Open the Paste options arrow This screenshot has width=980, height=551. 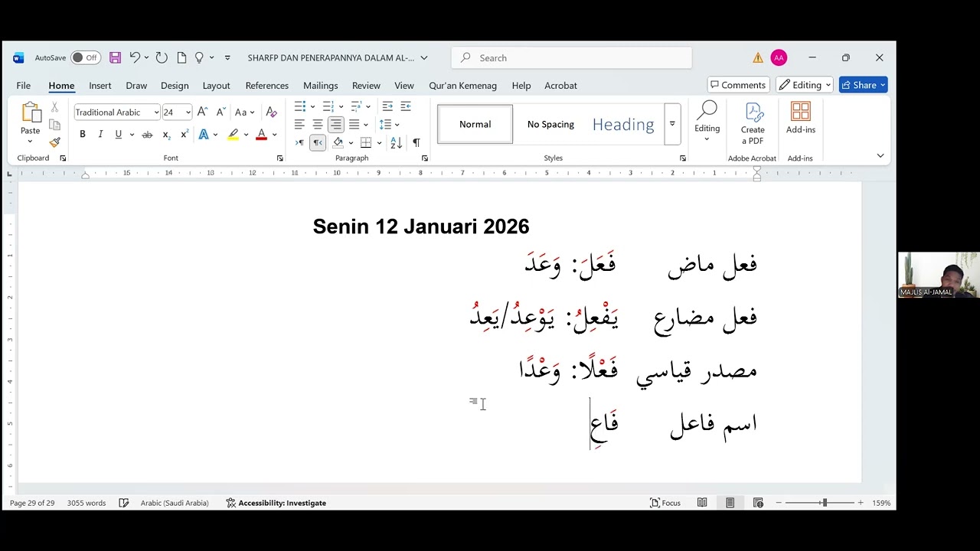point(31,141)
